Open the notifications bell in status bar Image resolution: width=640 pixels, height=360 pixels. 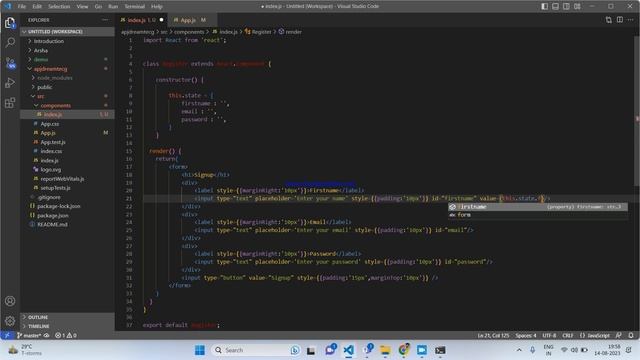click(631, 335)
